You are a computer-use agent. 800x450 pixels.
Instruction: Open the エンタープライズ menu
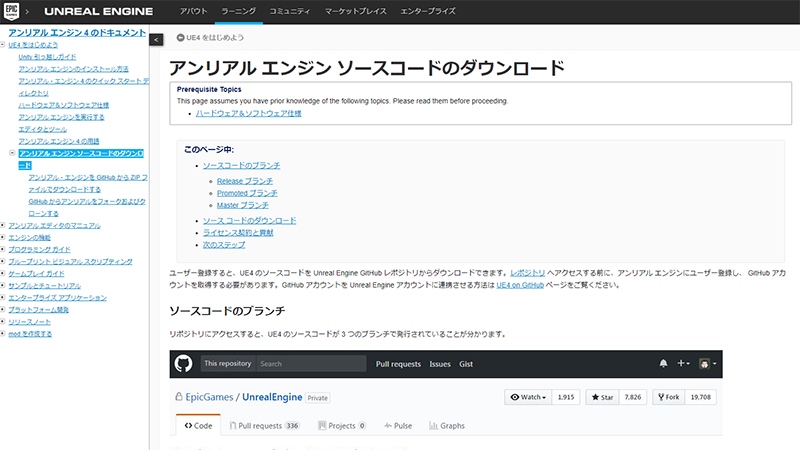pos(428,11)
